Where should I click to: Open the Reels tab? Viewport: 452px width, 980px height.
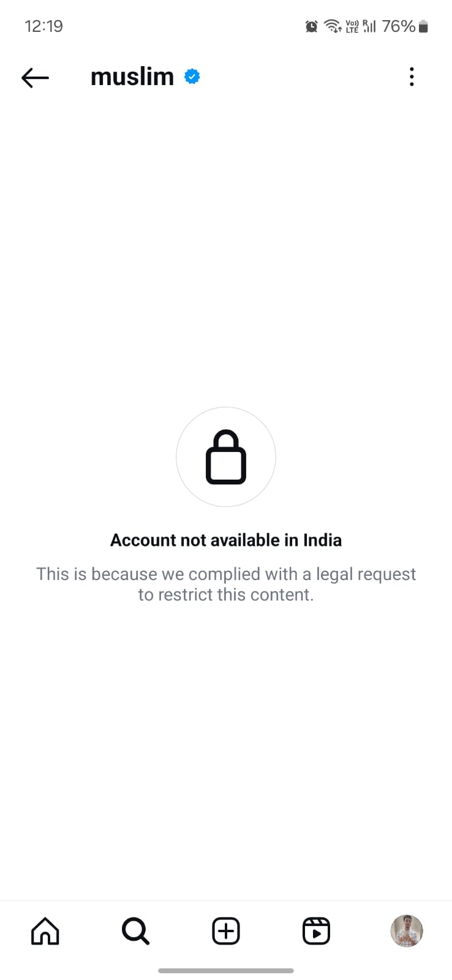[317, 931]
